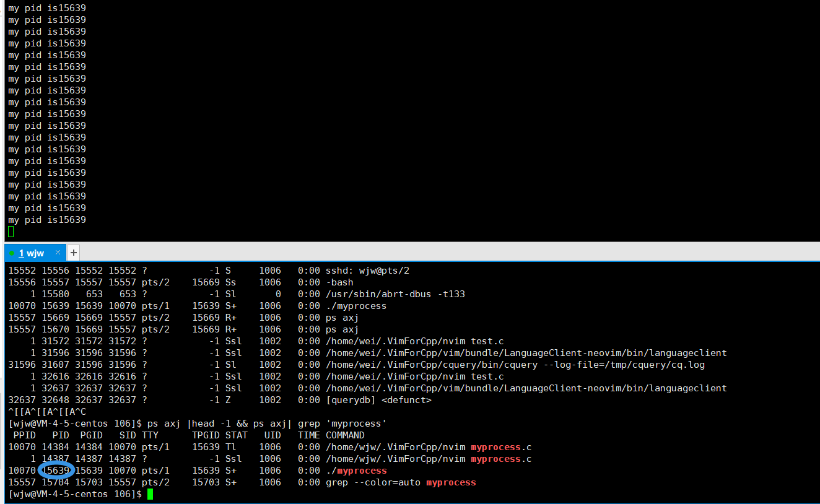Click the COMMAND column header
820x504 pixels.
click(x=346, y=435)
